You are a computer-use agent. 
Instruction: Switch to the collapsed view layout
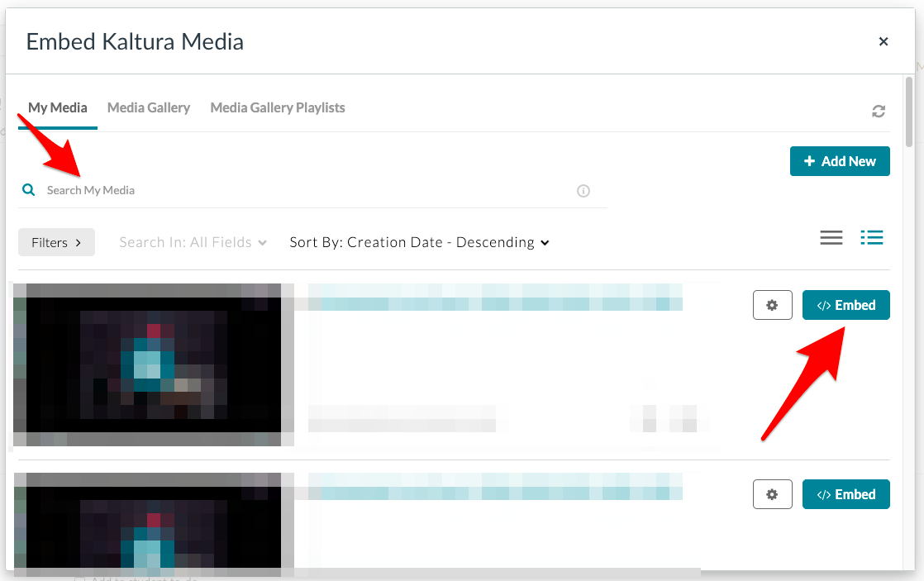pyautogui.click(x=831, y=238)
